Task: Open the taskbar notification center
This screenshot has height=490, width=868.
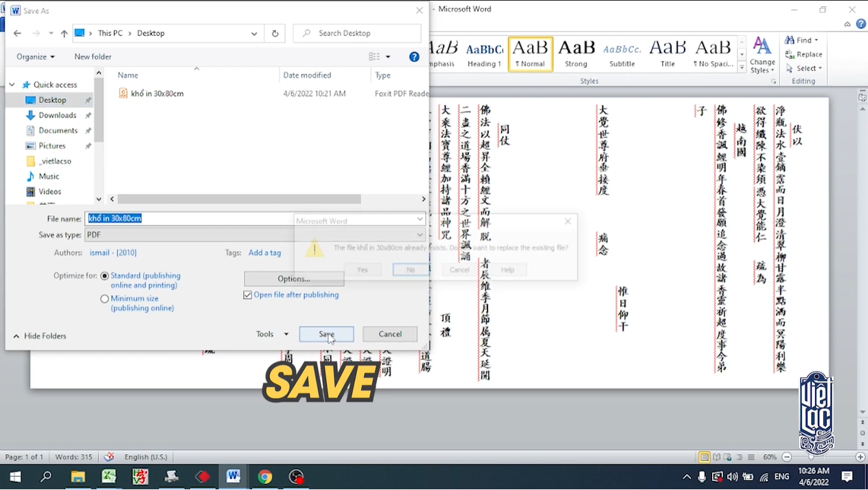Action: click(x=847, y=476)
